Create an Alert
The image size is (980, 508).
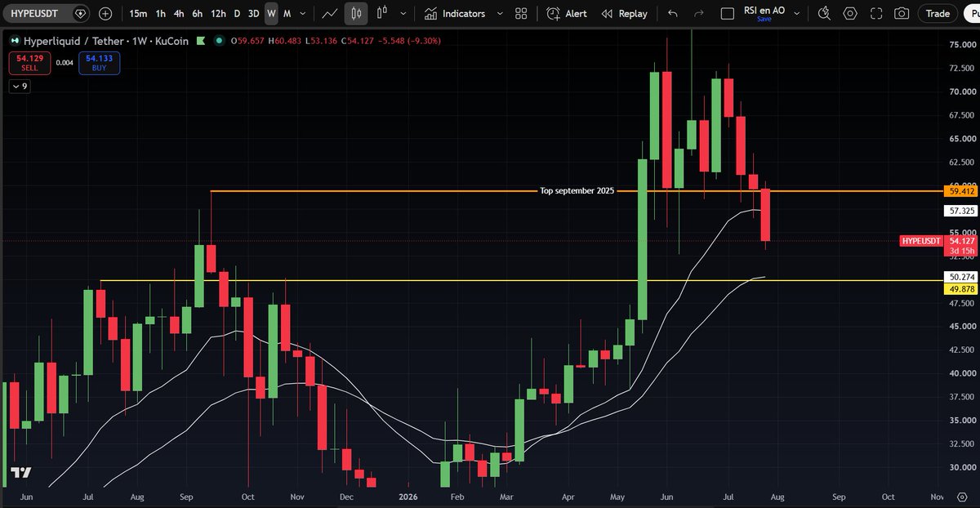click(x=567, y=13)
